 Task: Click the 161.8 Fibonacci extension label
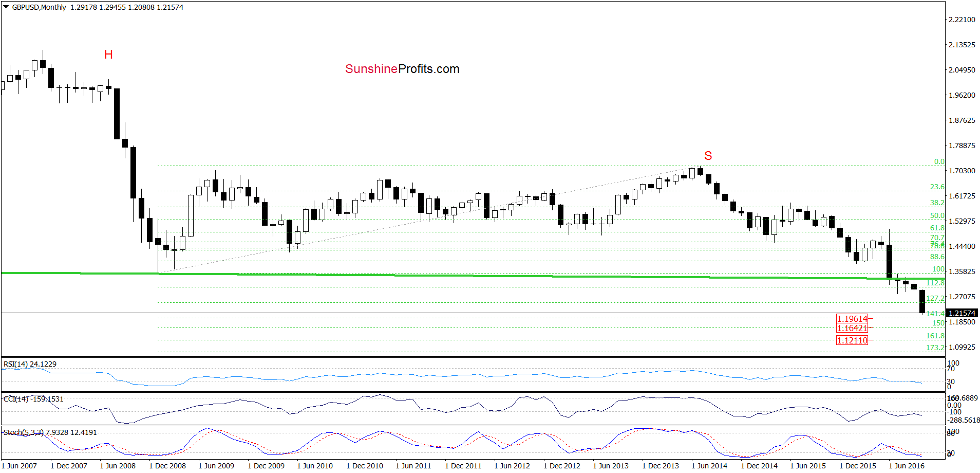click(935, 336)
